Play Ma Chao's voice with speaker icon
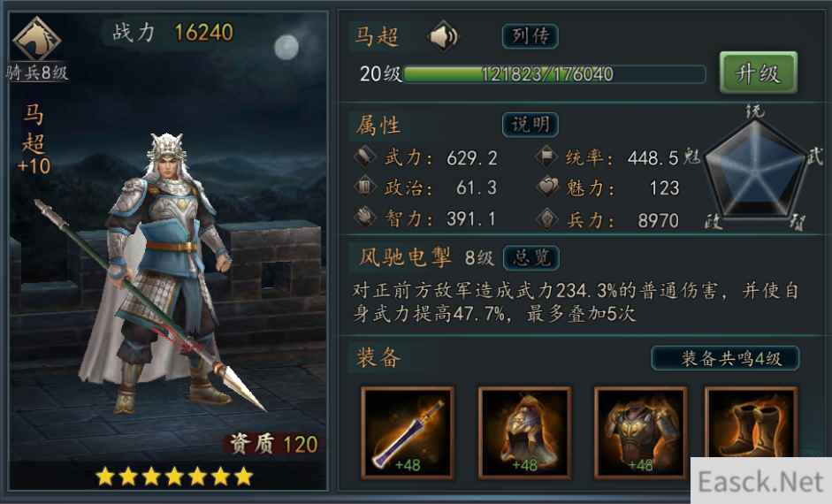Viewport: 832px width, 504px height. [443, 36]
